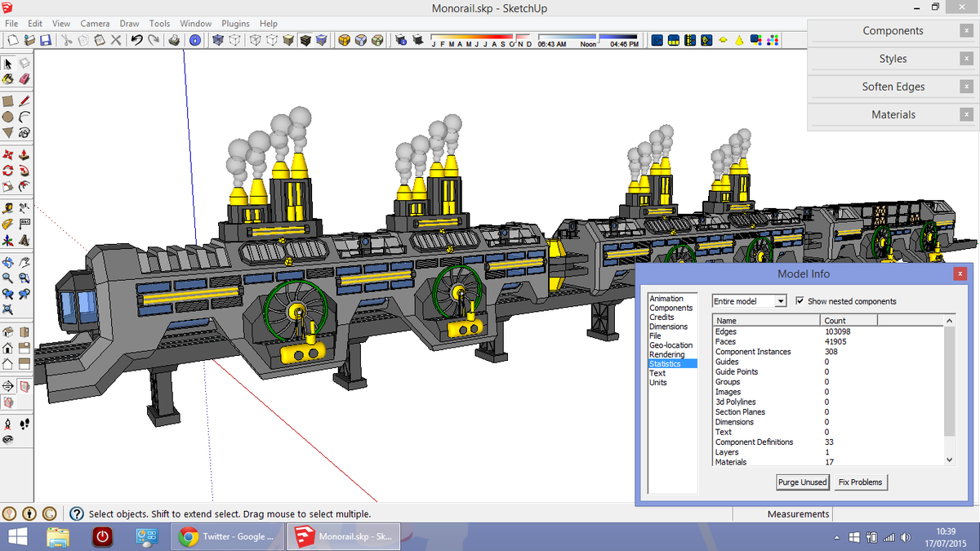This screenshot has width=980, height=551.
Task: Click the shadow time-of-day slider
Action: click(588, 38)
